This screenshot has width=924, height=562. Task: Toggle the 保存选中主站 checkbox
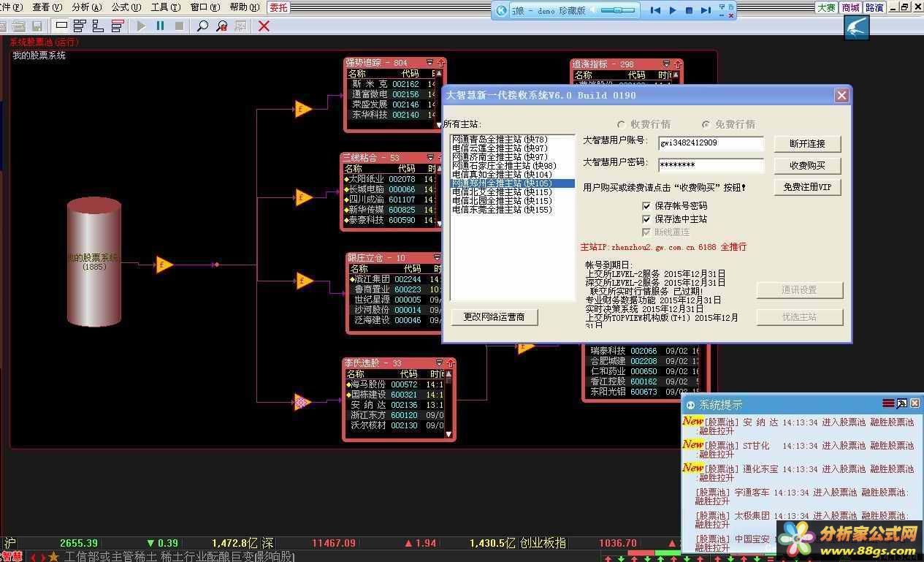[646, 219]
